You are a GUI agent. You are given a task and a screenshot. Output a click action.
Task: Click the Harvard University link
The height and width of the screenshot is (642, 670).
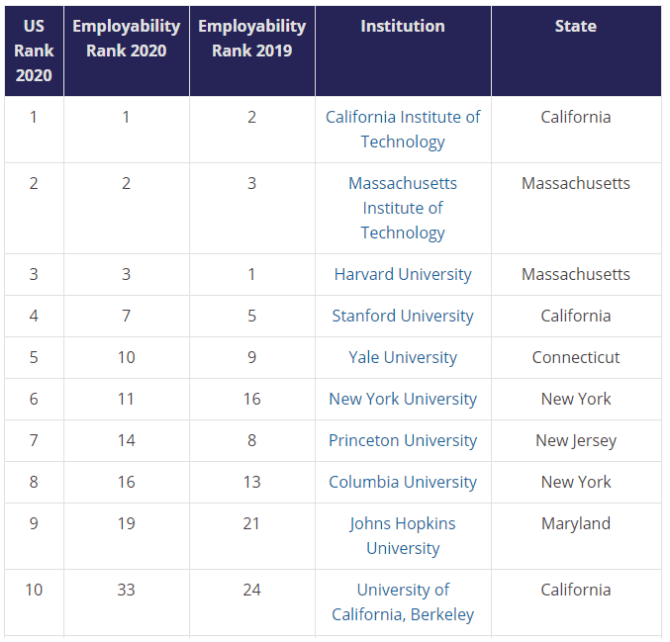tap(402, 274)
